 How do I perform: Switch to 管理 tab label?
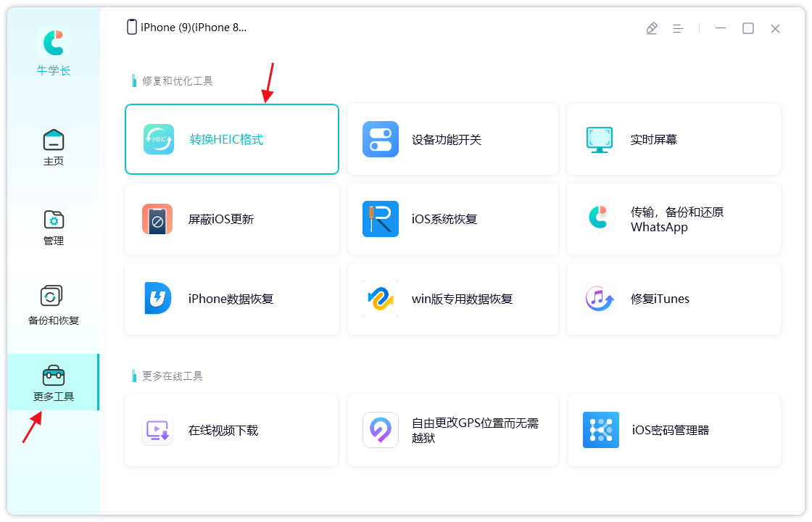point(54,241)
